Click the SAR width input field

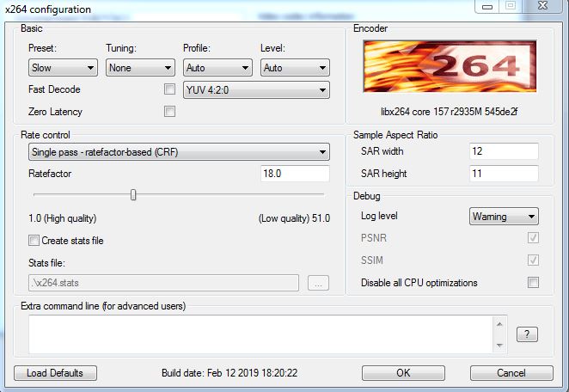tap(504, 151)
